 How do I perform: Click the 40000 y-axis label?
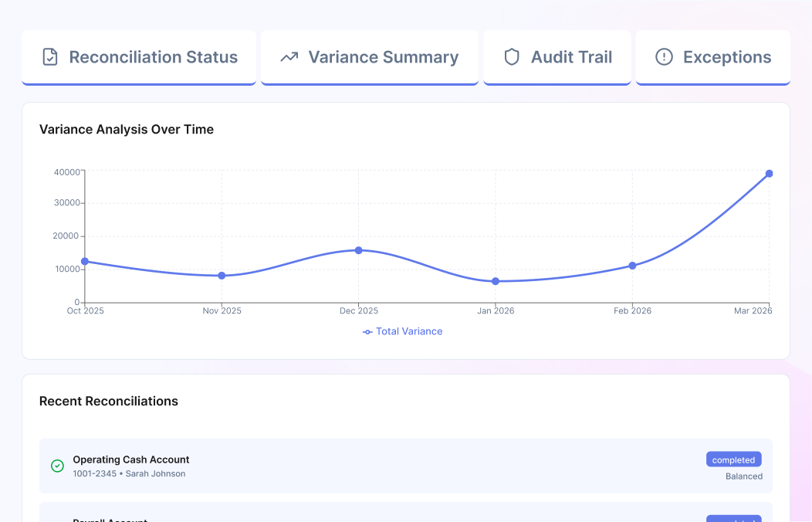coord(67,172)
